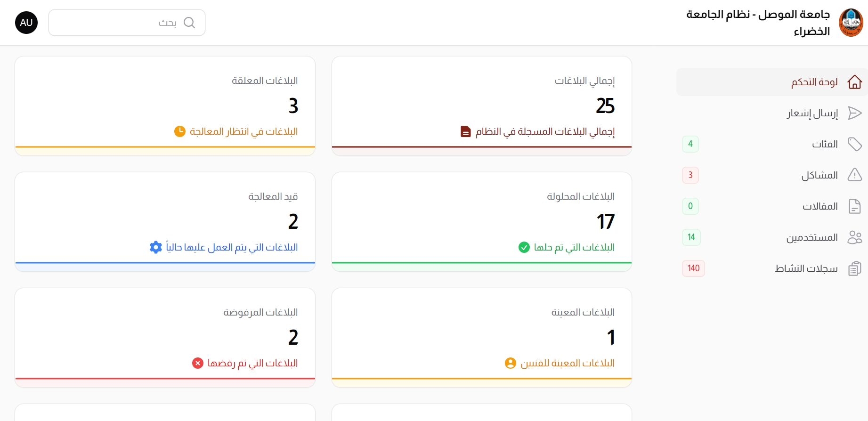Click the green checkmark on البلاغات المحلولة card
Screen dimensions: 868x421
[524, 247]
